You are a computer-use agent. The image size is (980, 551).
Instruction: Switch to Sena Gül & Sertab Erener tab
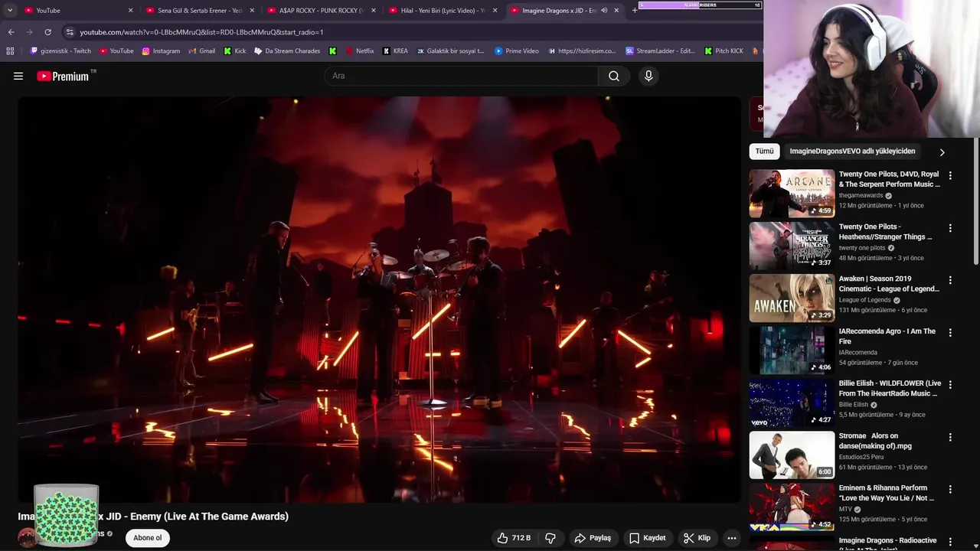coord(199,10)
